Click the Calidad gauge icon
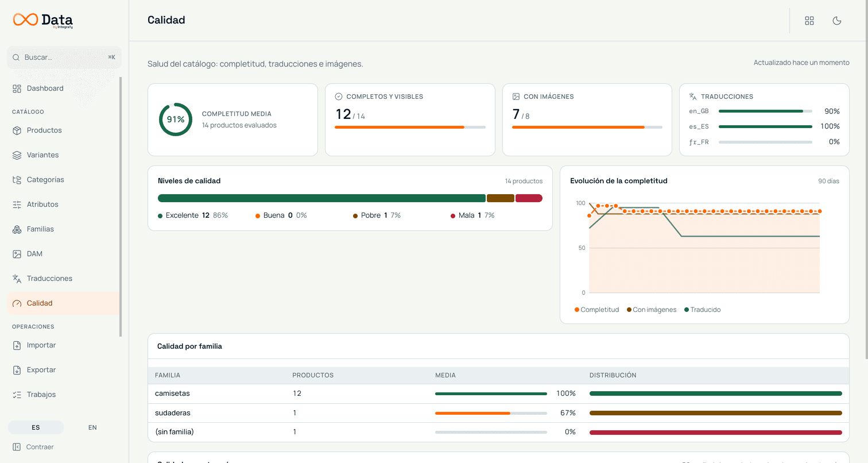 coord(17,303)
